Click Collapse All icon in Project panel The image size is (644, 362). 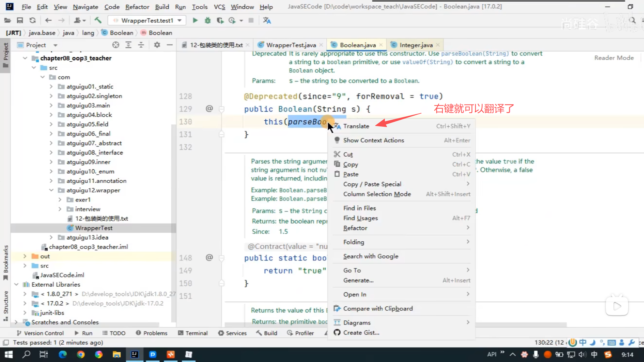click(x=141, y=45)
